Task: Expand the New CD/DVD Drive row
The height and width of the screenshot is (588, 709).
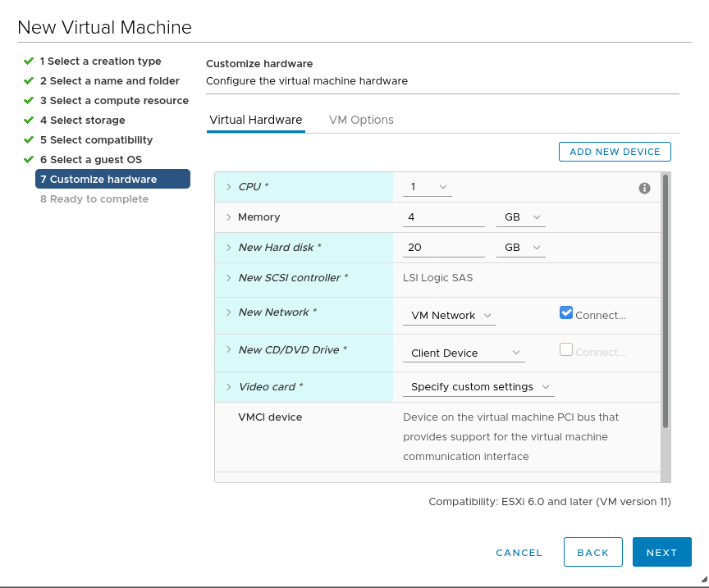Action: [229, 350]
